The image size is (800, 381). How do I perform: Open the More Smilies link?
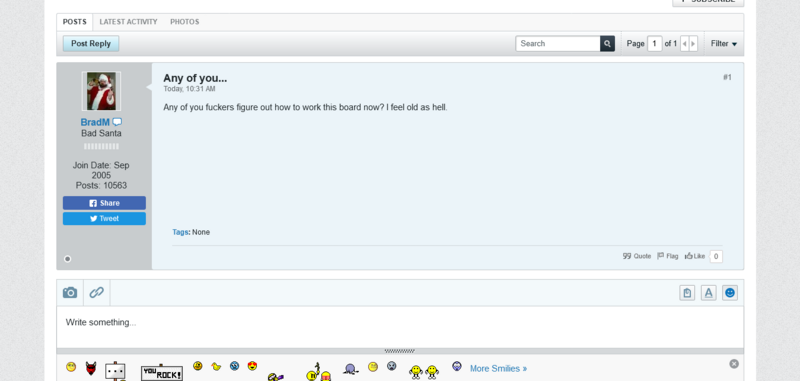coord(498,368)
